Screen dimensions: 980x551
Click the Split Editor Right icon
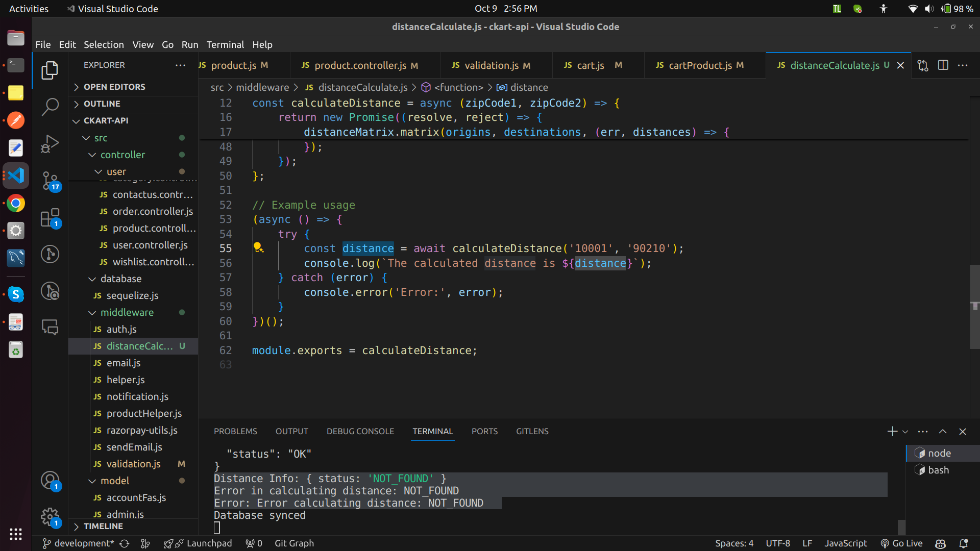[943, 65]
